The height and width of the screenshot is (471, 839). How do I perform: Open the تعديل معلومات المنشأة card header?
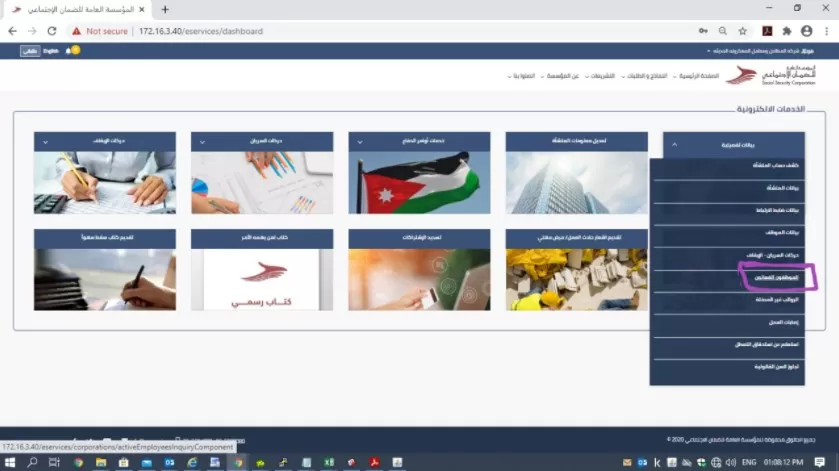tap(576, 141)
